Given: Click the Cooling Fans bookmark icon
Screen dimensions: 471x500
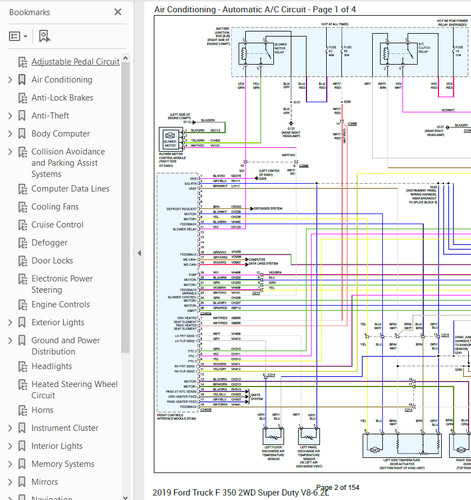Looking at the screenshot, I should point(22,207).
